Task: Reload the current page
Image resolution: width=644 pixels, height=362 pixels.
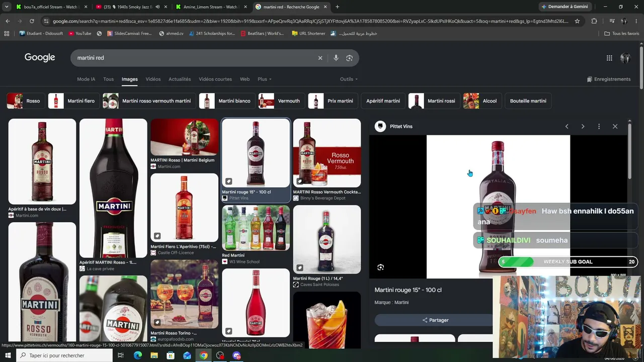Action: click(32, 21)
